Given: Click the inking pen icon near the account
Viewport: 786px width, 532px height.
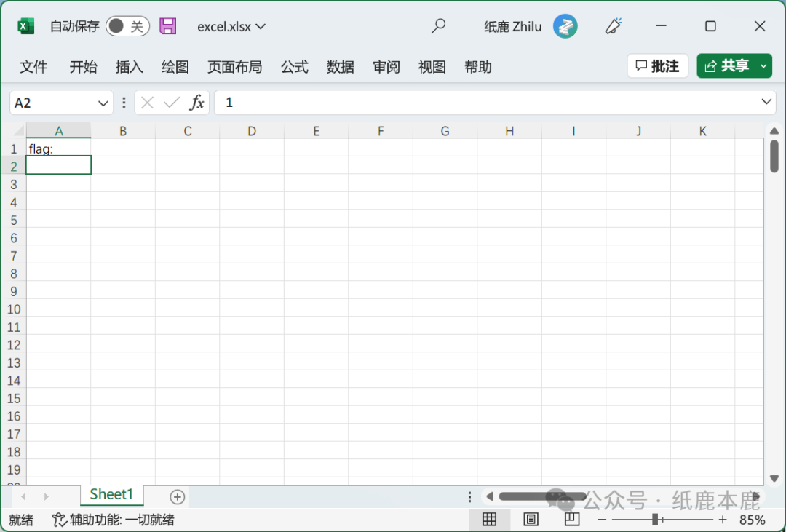Looking at the screenshot, I should pyautogui.click(x=613, y=25).
